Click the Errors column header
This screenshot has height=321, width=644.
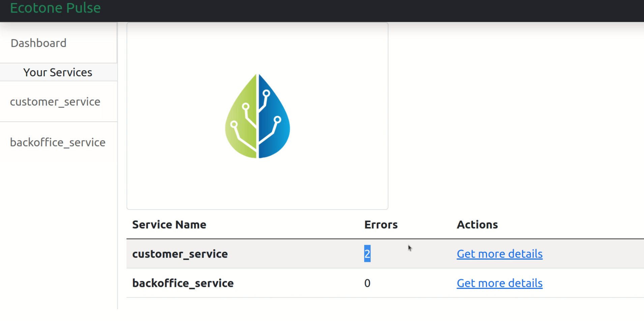point(381,225)
